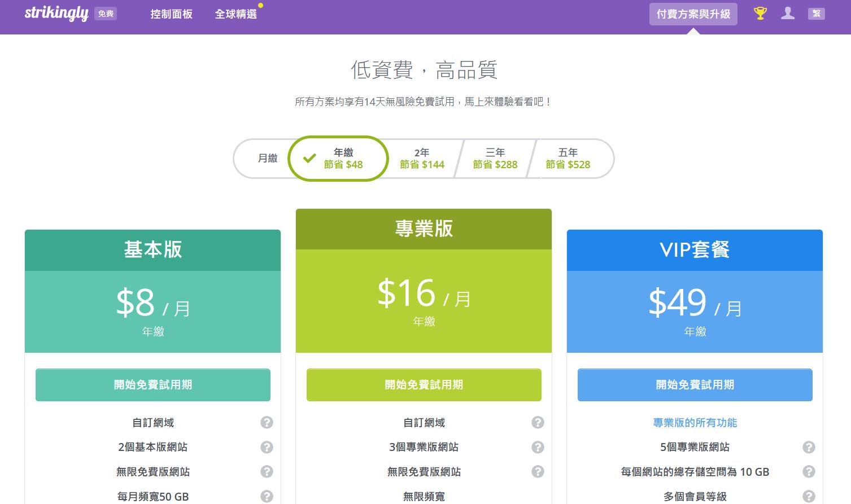Start free trial for 基本版 plan
Screen dimensions: 851x504
(152, 385)
